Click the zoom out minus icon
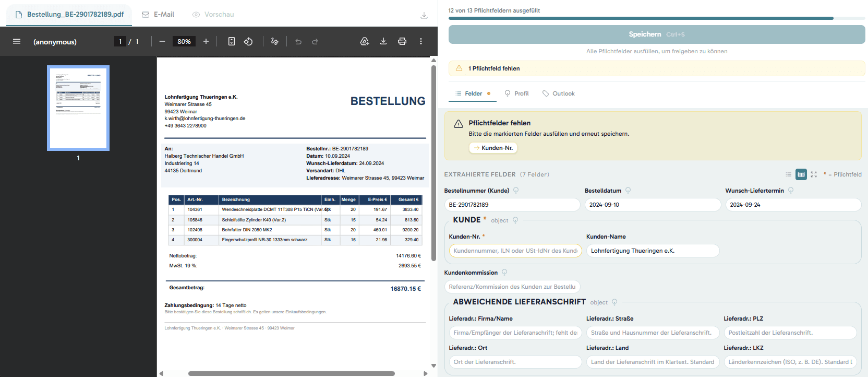This screenshot has height=377, width=868. [162, 41]
